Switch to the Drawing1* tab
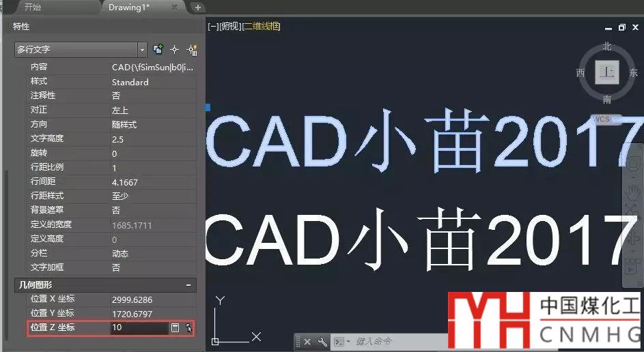The image size is (644, 352). (x=129, y=7)
